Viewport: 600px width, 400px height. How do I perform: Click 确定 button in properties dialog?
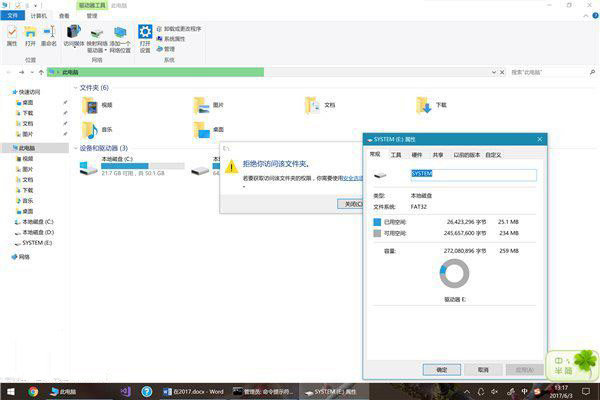coord(441,369)
